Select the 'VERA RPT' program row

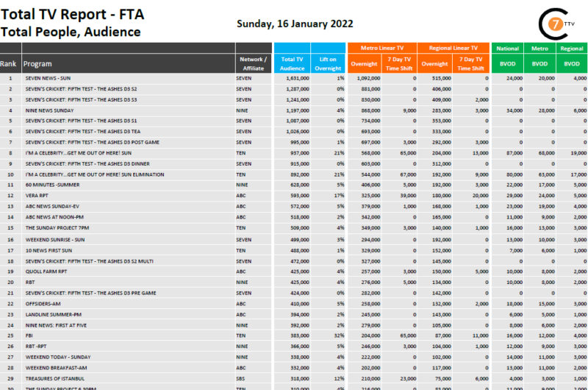pos(37,196)
